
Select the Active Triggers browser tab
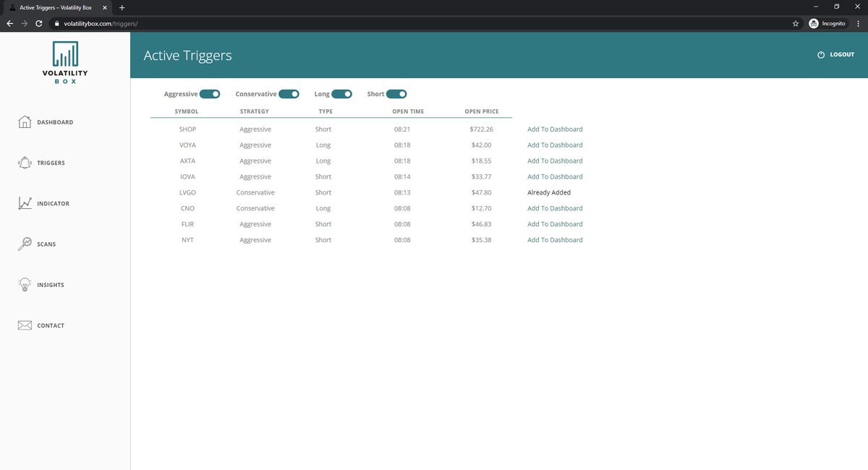58,7
